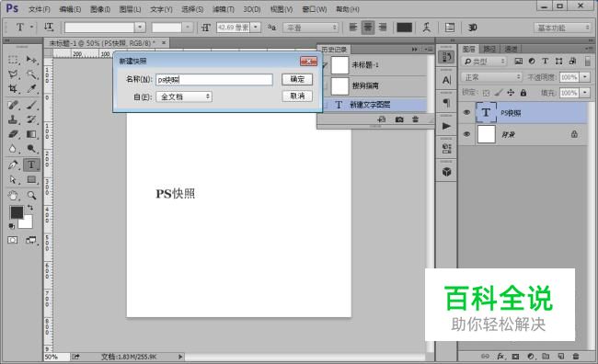The width and height of the screenshot is (598, 364).
Task: Open the 全文档 source dropdown
Action: click(x=184, y=97)
